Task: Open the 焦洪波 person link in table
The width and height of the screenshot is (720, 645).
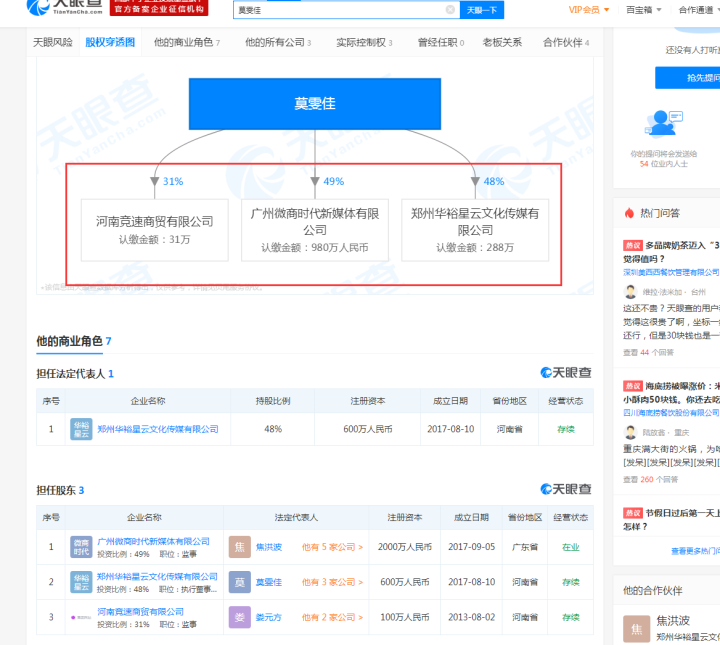Action: pos(269,547)
